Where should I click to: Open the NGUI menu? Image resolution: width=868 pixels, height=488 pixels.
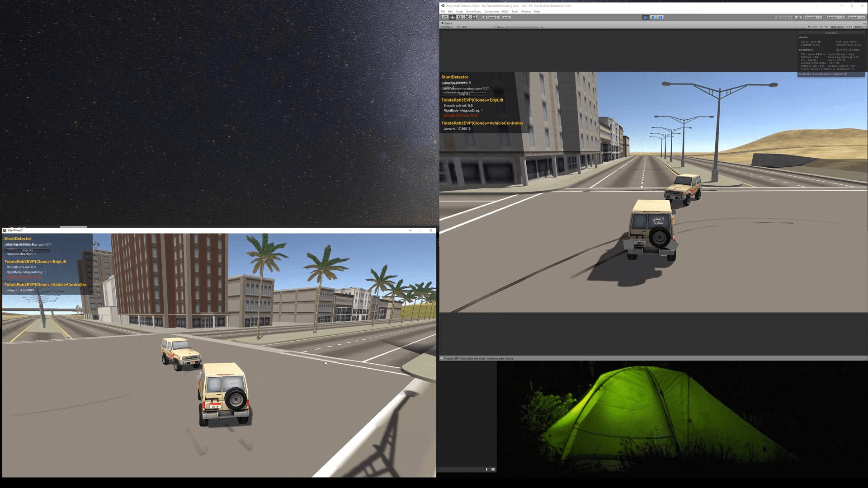(x=505, y=11)
